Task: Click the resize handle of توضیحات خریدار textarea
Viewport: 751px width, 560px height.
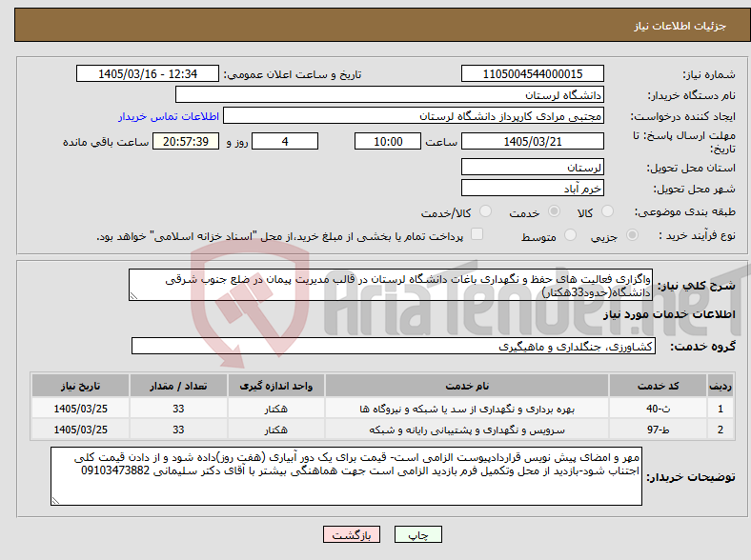Action: pos(55,500)
